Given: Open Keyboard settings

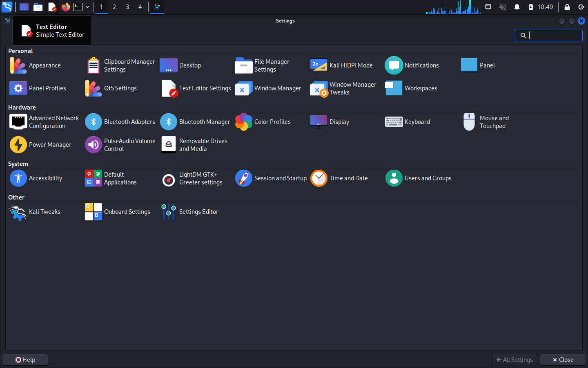Looking at the screenshot, I should pyautogui.click(x=408, y=122).
